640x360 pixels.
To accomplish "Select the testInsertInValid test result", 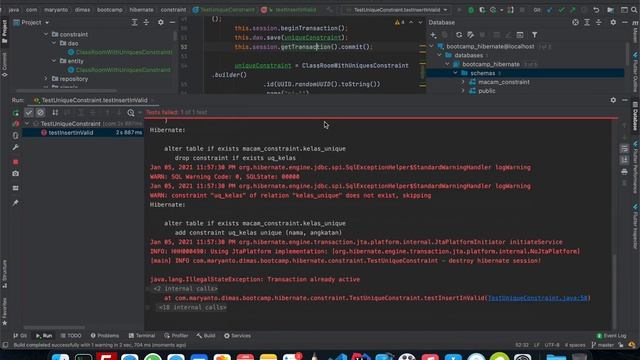I will [x=83, y=133].
